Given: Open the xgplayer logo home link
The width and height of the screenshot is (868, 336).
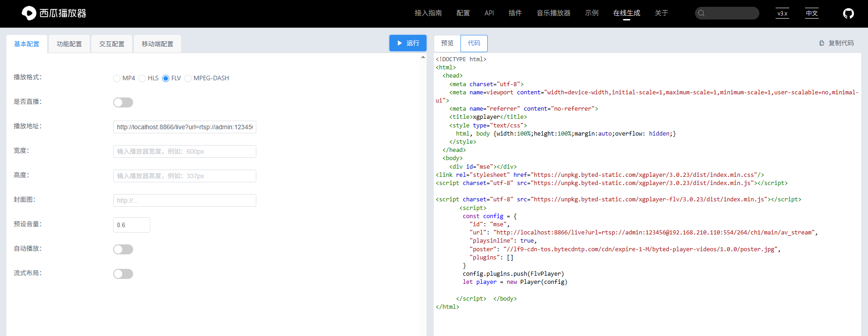Looking at the screenshot, I should coord(54,13).
